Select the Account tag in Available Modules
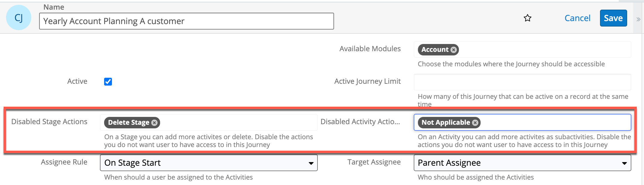 (x=433, y=50)
